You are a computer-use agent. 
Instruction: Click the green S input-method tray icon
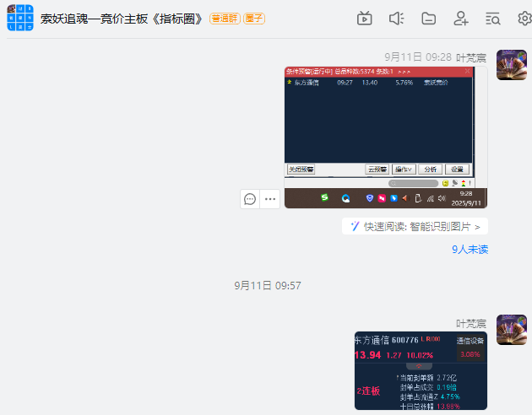(x=325, y=197)
